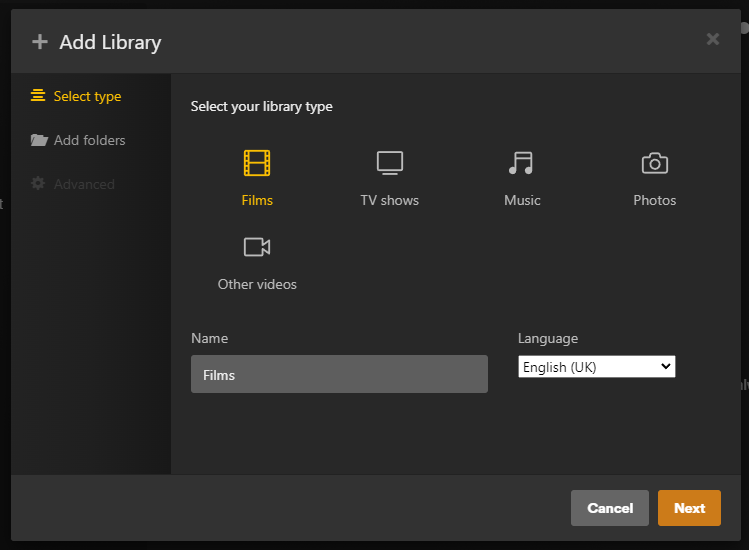The image size is (749, 550).
Task: Open the Select type step
Action: [76, 96]
